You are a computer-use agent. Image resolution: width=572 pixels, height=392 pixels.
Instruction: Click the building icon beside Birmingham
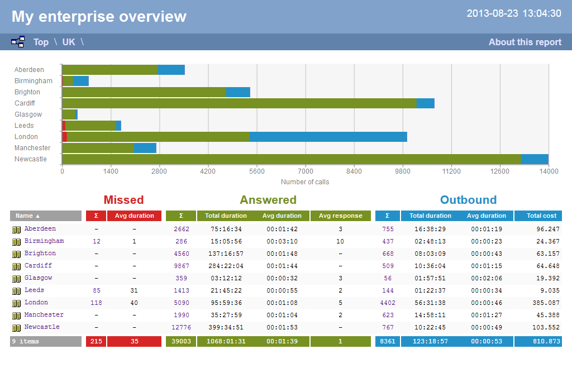pos(17,241)
